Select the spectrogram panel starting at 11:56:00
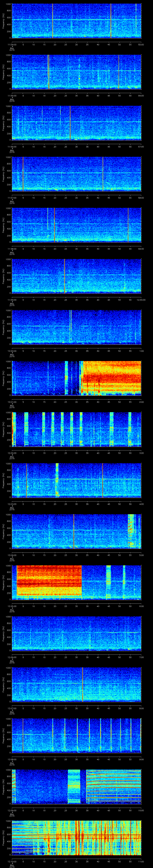The width and height of the screenshot is (153, 868). (77, 123)
